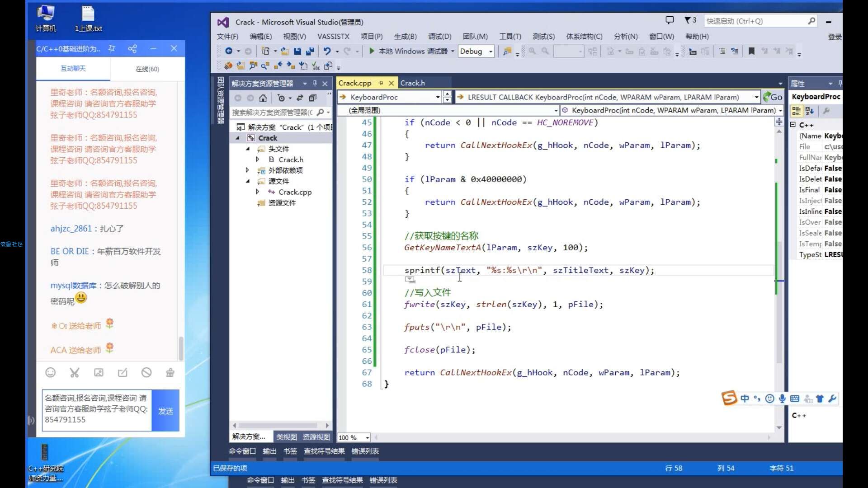Collapse the 头文件 folder node

[x=248, y=149]
